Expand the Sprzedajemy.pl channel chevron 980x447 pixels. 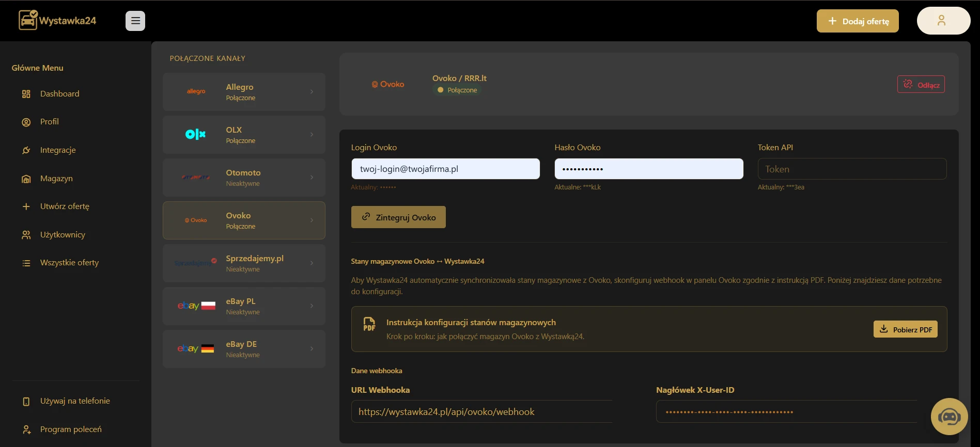point(312,263)
